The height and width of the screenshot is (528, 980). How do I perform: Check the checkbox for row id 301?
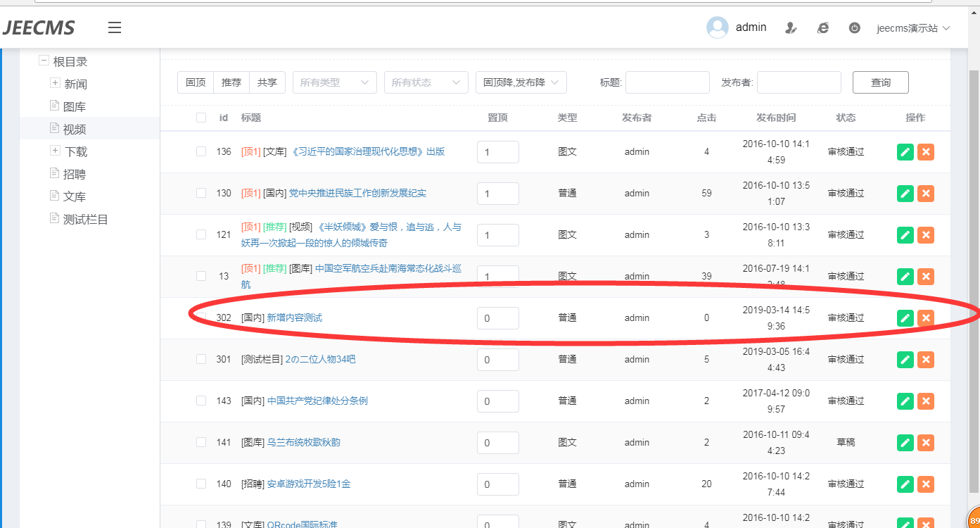click(x=201, y=359)
